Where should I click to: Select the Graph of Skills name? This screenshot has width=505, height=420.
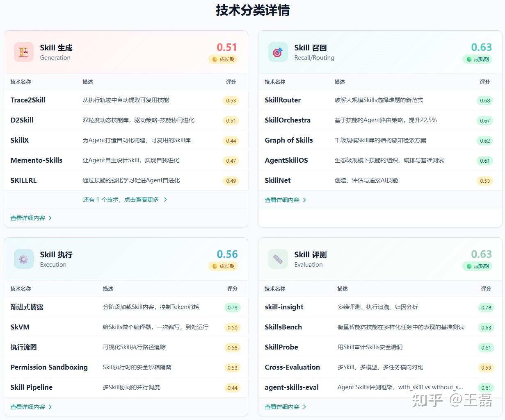(289, 141)
